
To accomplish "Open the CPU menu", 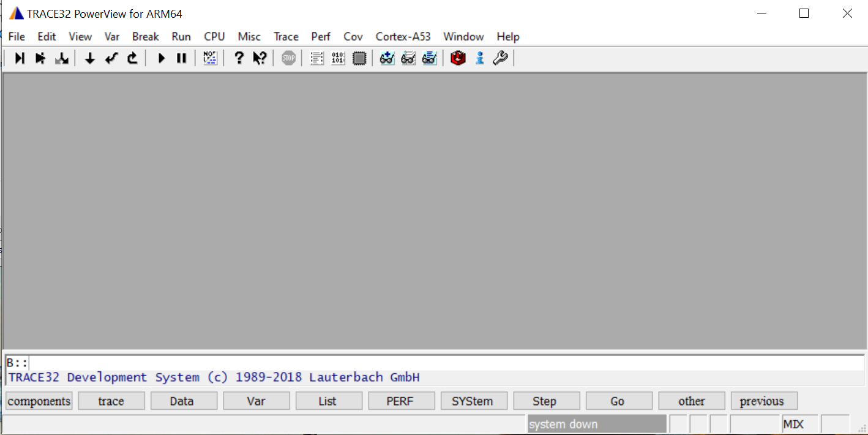I will 214,36.
